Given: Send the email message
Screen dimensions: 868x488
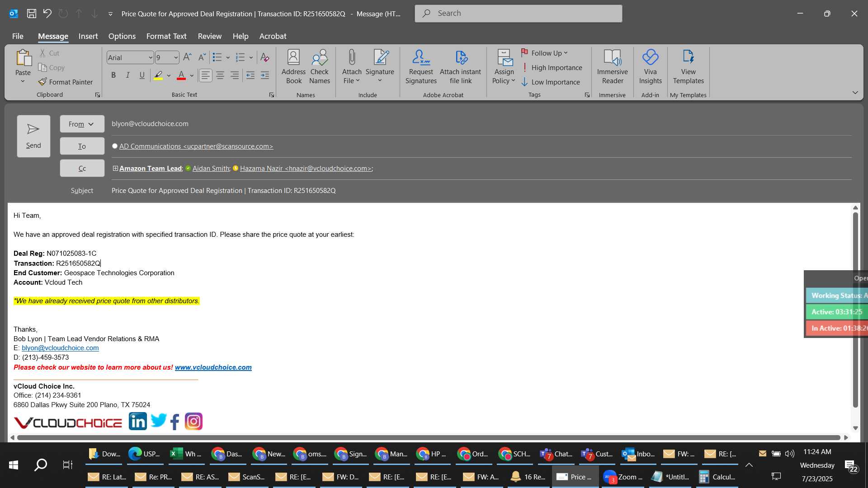Looking at the screenshot, I should (33, 136).
